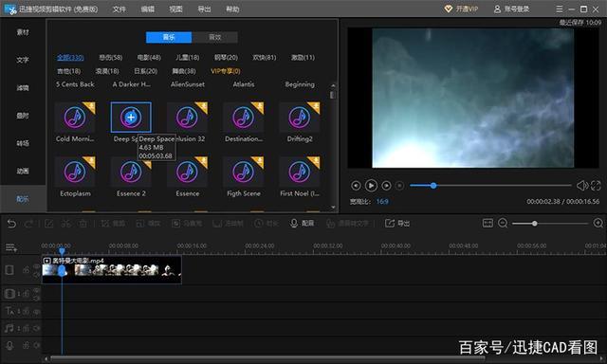Change the 16:9 aspect ratio setting
This screenshot has width=607, height=364.
pyautogui.click(x=382, y=202)
